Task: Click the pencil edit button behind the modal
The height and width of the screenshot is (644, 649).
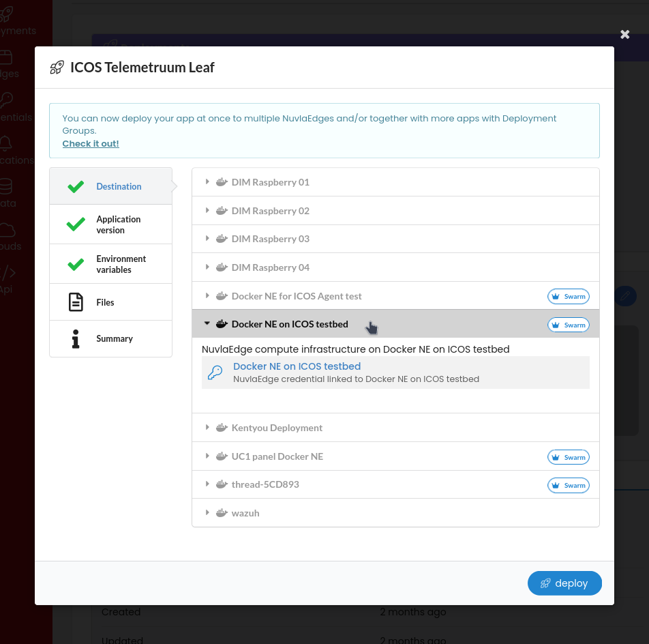Action: click(x=625, y=296)
